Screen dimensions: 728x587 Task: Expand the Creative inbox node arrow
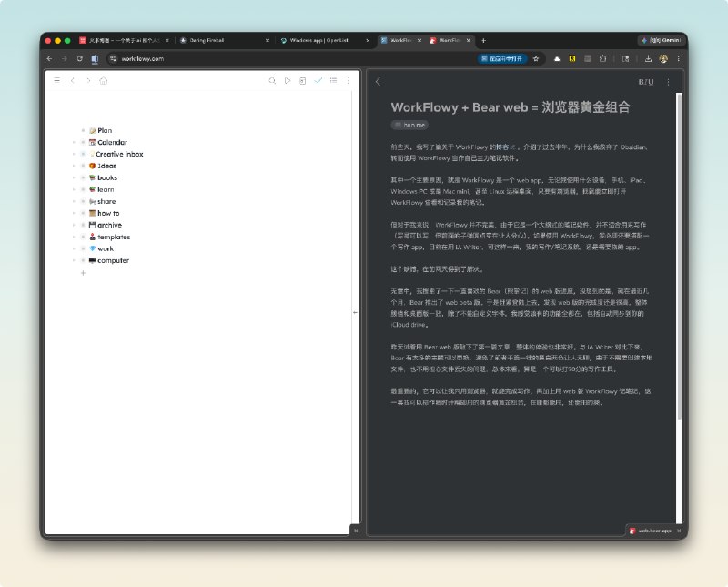click(74, 154)
